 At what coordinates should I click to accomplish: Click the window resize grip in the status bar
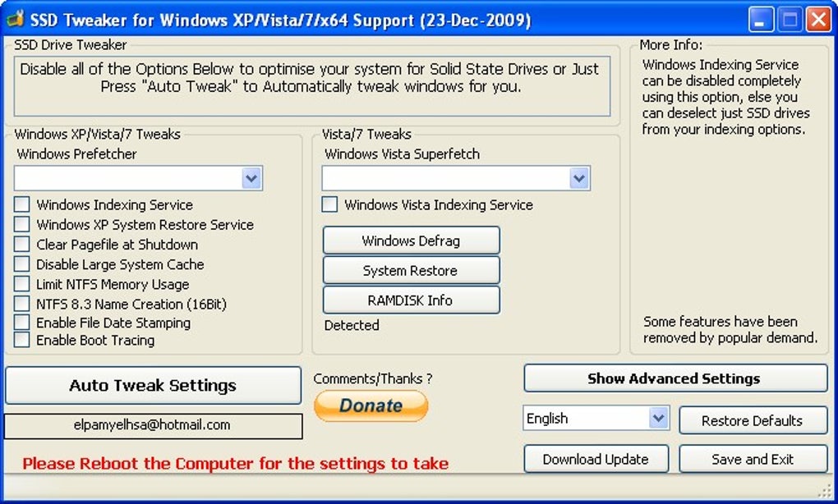click(x=825, y=491)
